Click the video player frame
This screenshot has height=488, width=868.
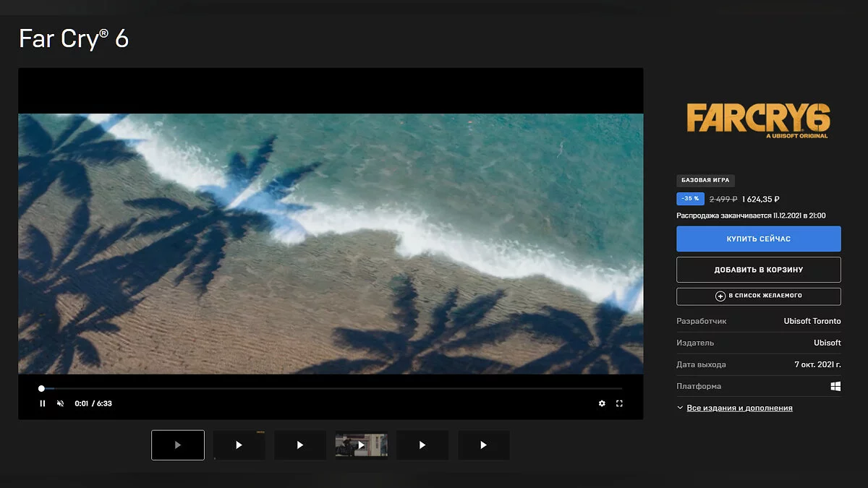331,244
